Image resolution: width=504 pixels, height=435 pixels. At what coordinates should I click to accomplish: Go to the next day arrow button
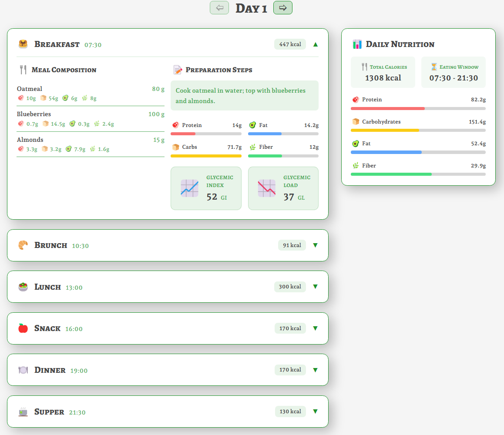point(283,8)
